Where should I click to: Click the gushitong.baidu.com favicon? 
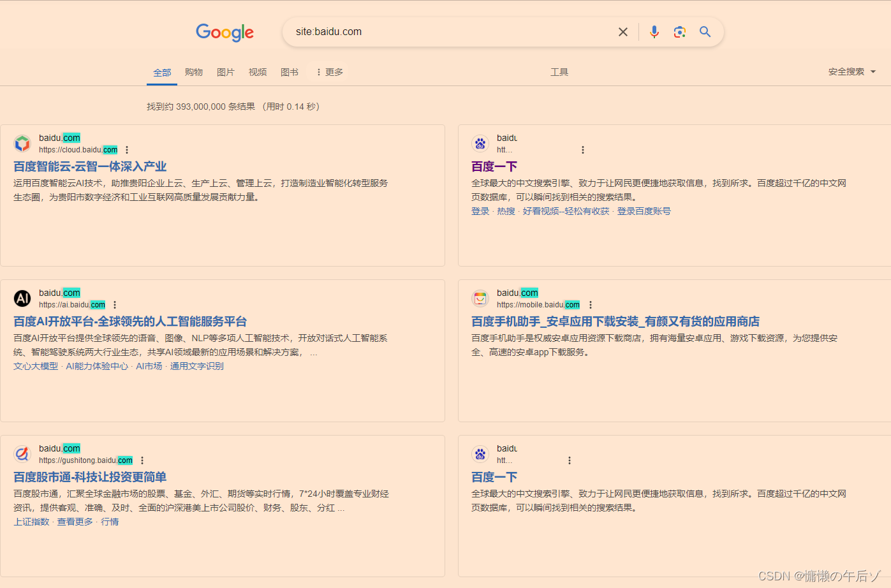coord(22,454)
